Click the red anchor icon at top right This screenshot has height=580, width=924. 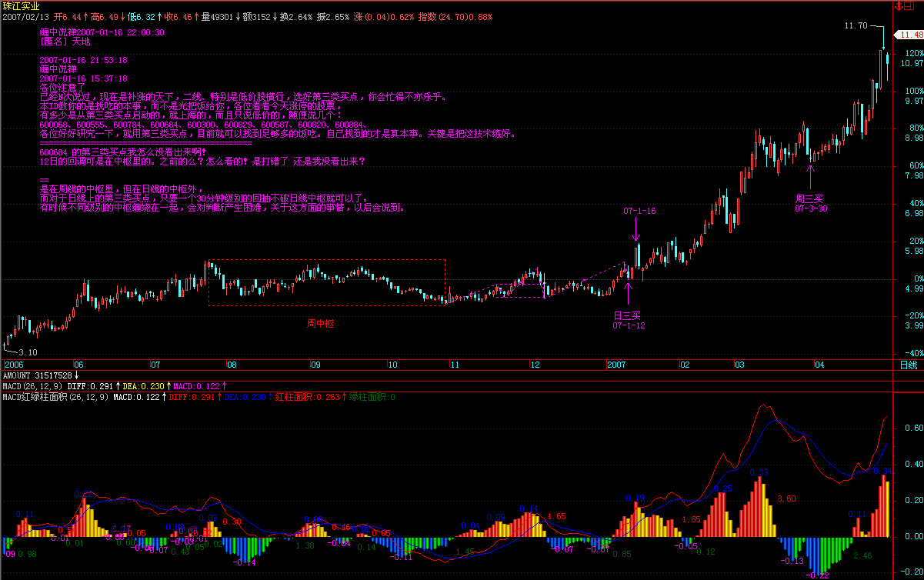tap(898, 5)
